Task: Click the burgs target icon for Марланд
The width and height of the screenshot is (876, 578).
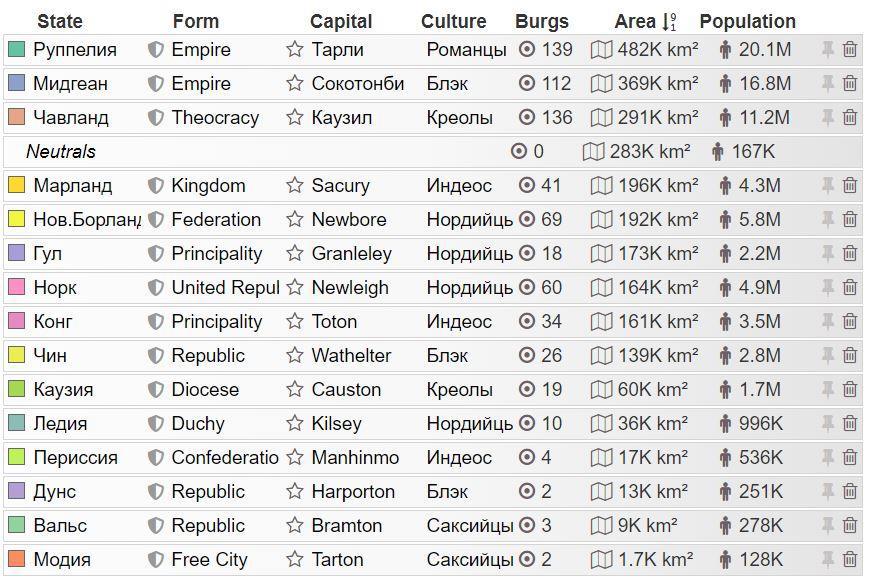Action: pos(527,185)
